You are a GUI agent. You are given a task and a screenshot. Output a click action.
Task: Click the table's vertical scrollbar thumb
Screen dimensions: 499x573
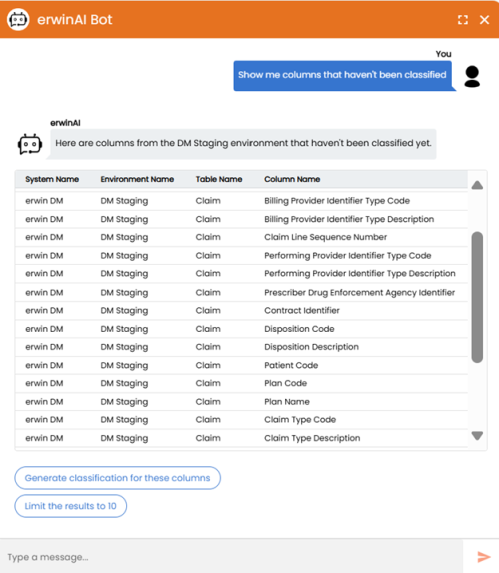click(477, 297)
